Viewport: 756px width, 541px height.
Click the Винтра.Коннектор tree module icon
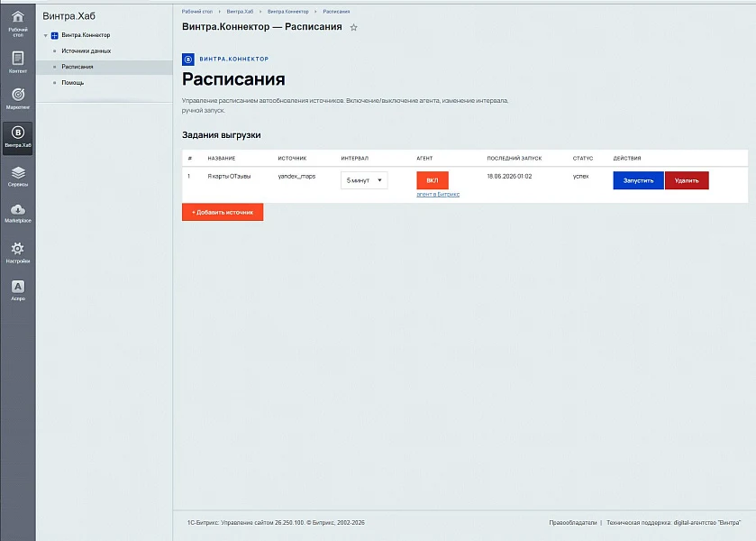(54, 35)
